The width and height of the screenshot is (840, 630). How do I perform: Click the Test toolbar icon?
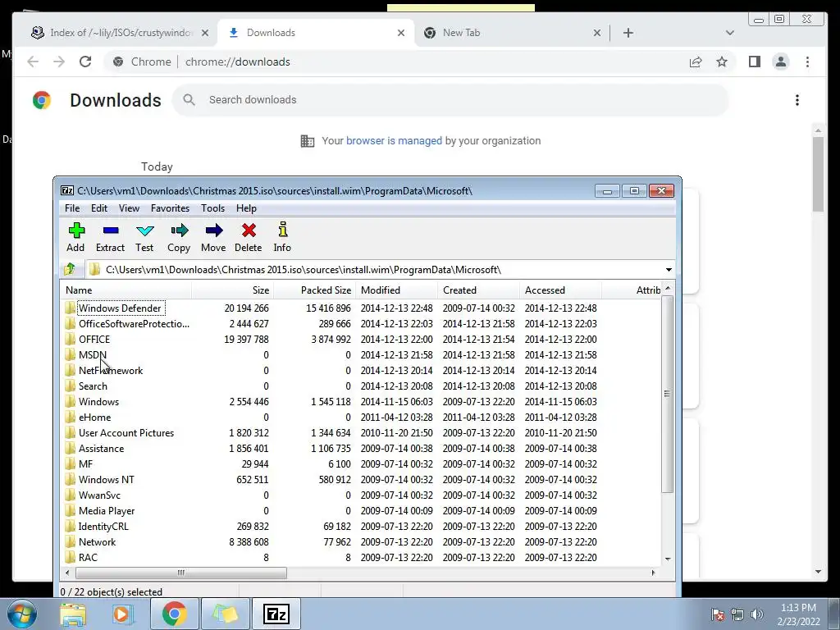point(144,231)
